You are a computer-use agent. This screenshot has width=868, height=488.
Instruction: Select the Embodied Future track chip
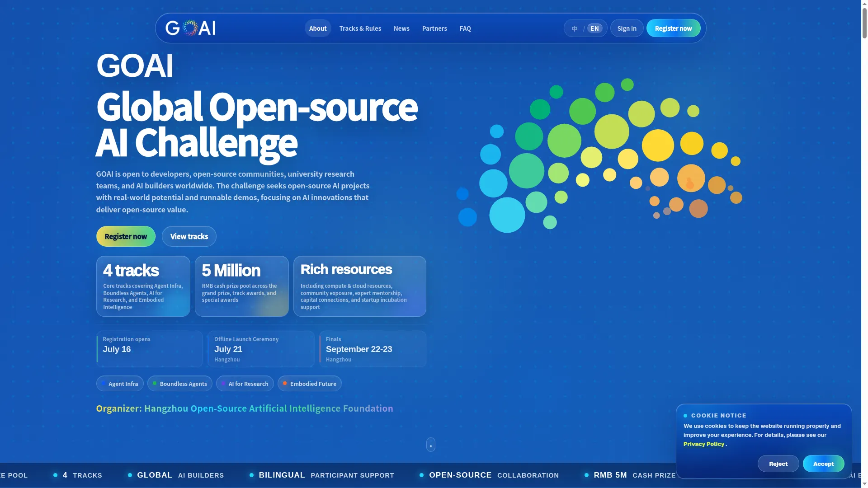point(310,384)
